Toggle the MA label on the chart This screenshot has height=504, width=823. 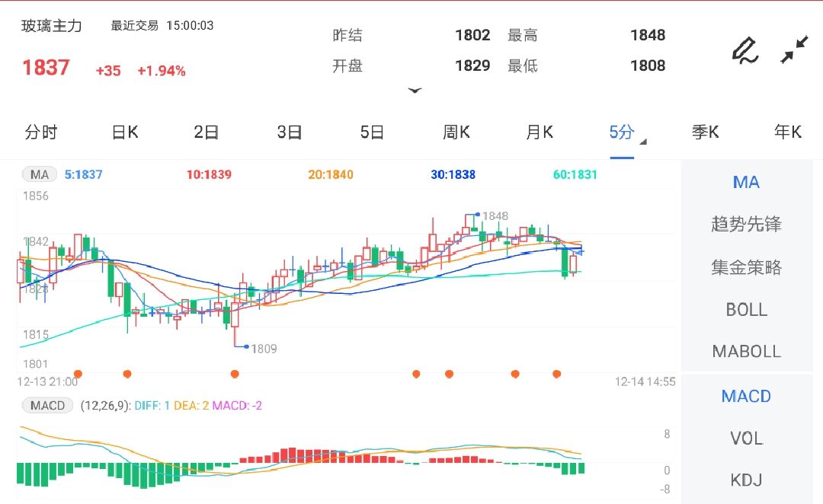[x=38, y=174]
